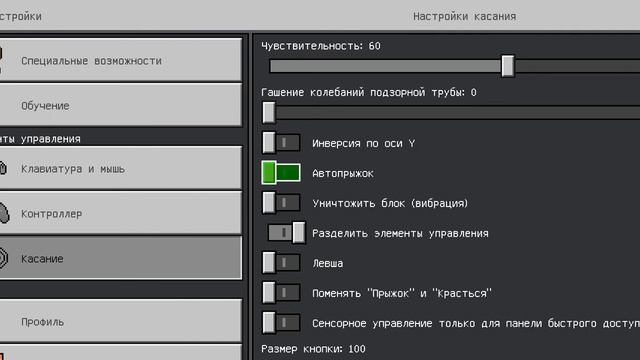This screenshot has width=640, height=360.
Task: Click the Чувствительность slider handle
Action: [508, 66]
